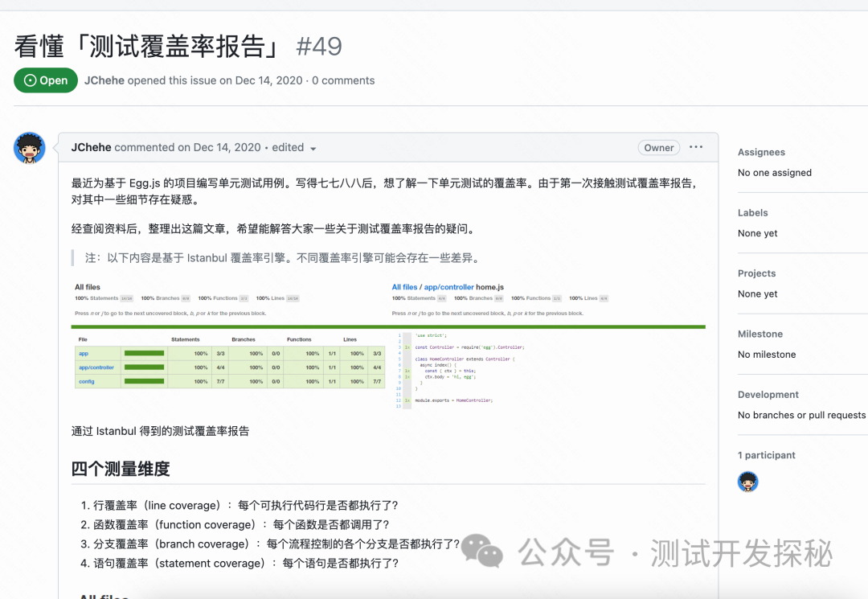Click the issue number #49

pos(319,47)
